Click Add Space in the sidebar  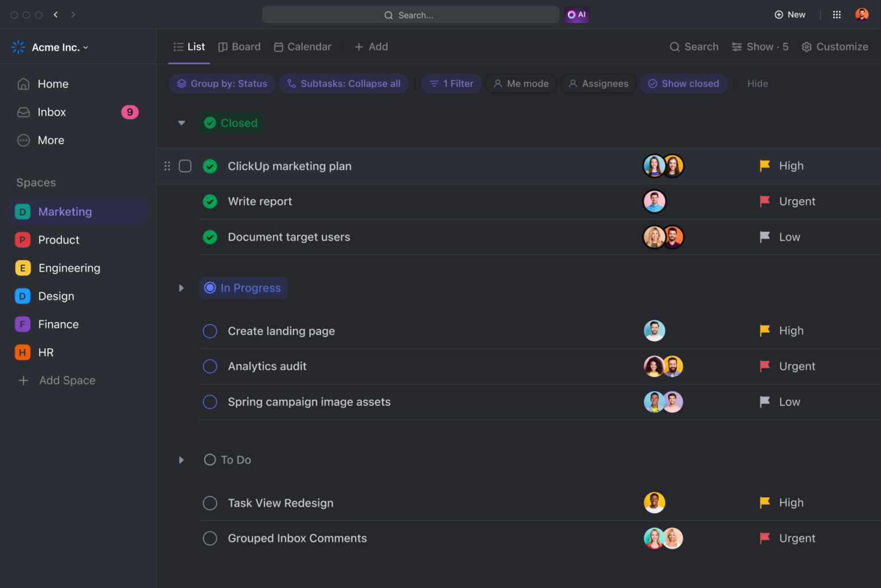pyautogui.click(x=67, y=380)
